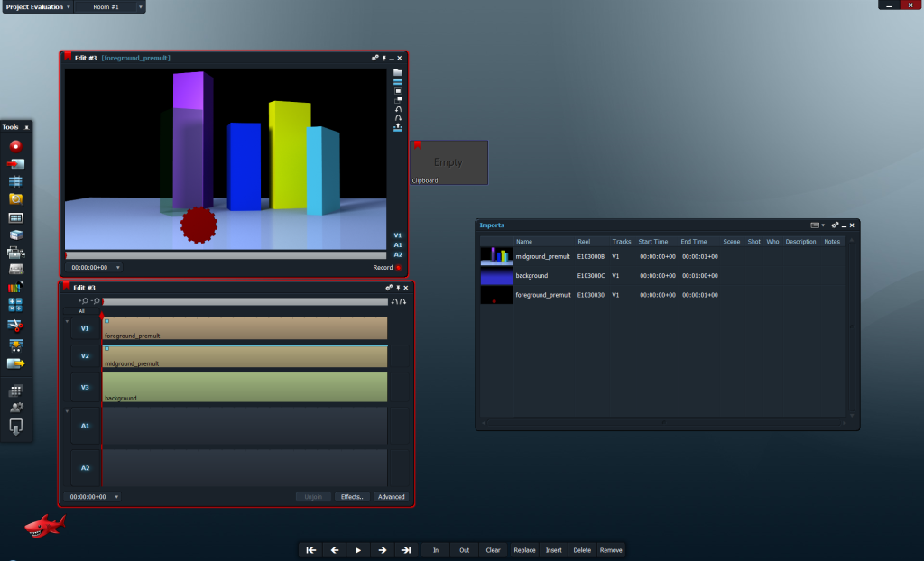Toggle the V1 track button on timeline
The width and height of the screenshot is (924, 561).
(85, 329)
